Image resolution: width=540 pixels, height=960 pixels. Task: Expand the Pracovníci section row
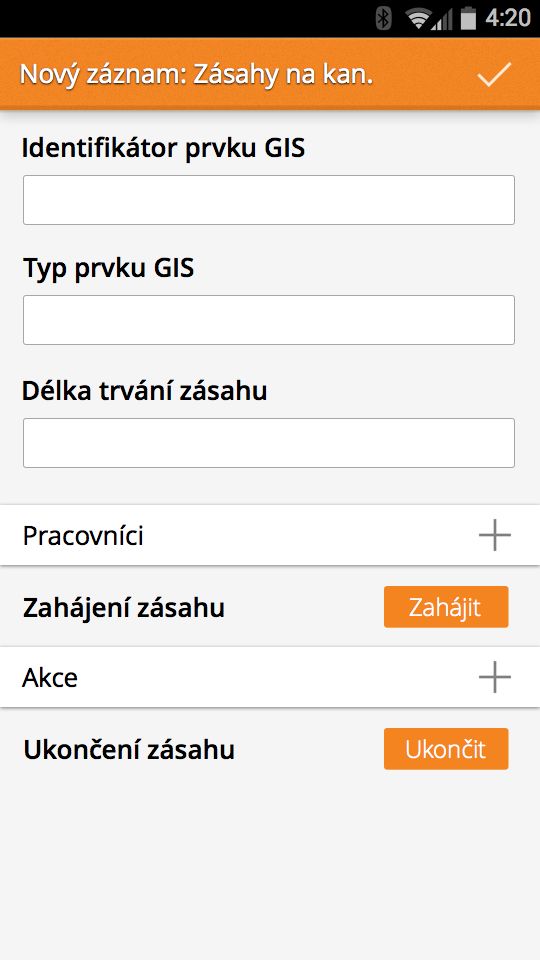(270, 536)
